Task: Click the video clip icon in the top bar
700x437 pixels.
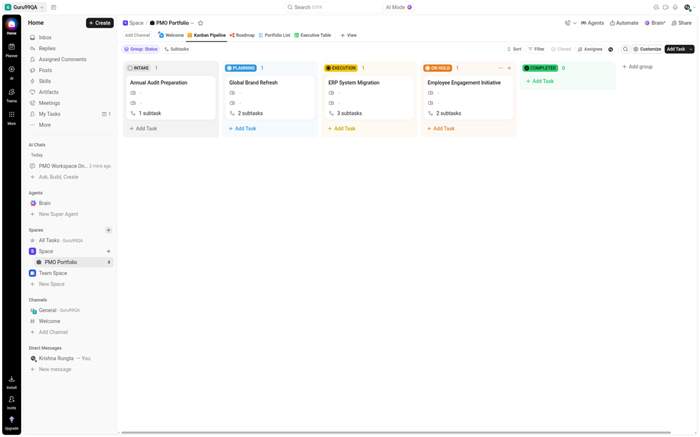Action: pos(666,7)
